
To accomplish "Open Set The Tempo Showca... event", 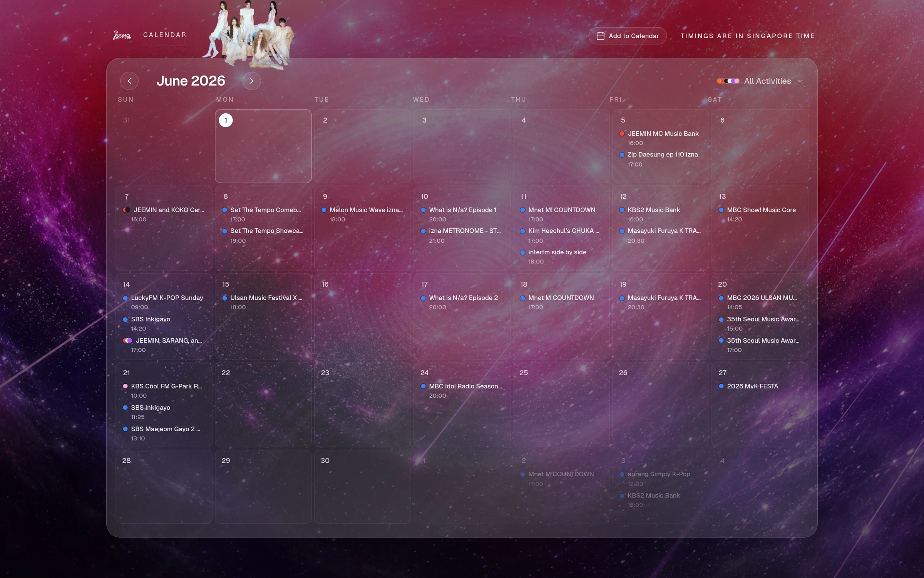I will 263,235.
